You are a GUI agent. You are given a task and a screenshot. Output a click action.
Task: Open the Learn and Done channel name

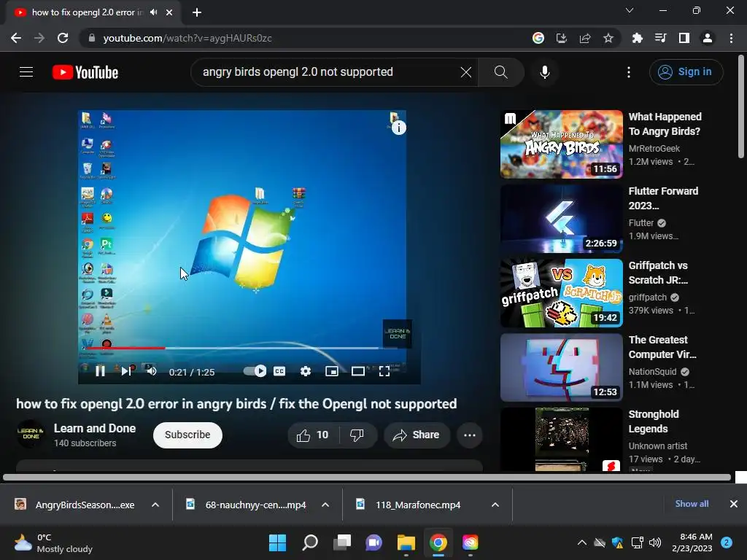click(x=95, y=428)
